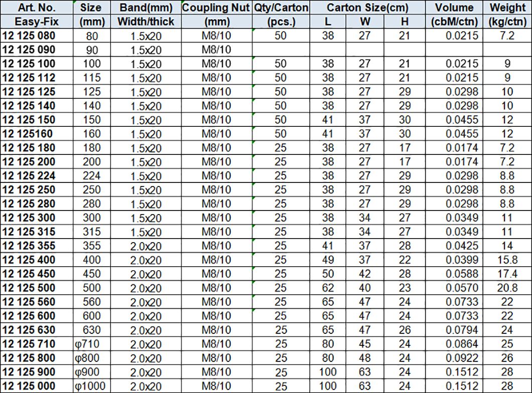
Task: Select the Qty/Carton header cell
Action: (281, 8)
